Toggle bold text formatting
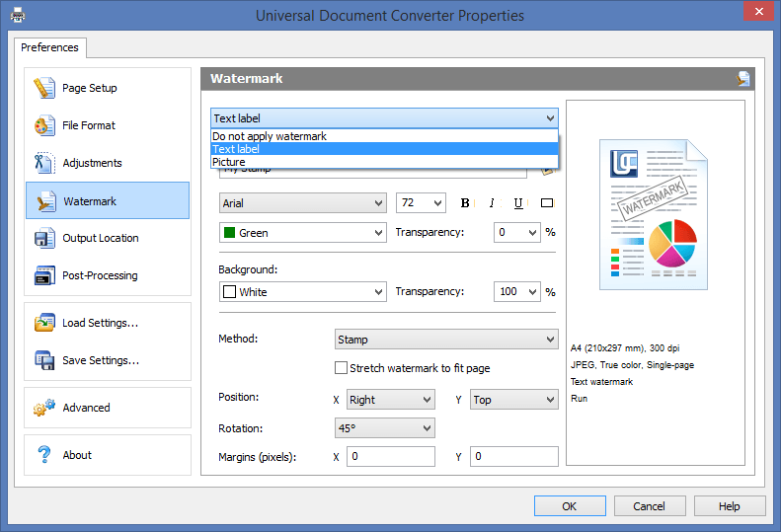This screenshot has height=532, width=781. point(465,202)
